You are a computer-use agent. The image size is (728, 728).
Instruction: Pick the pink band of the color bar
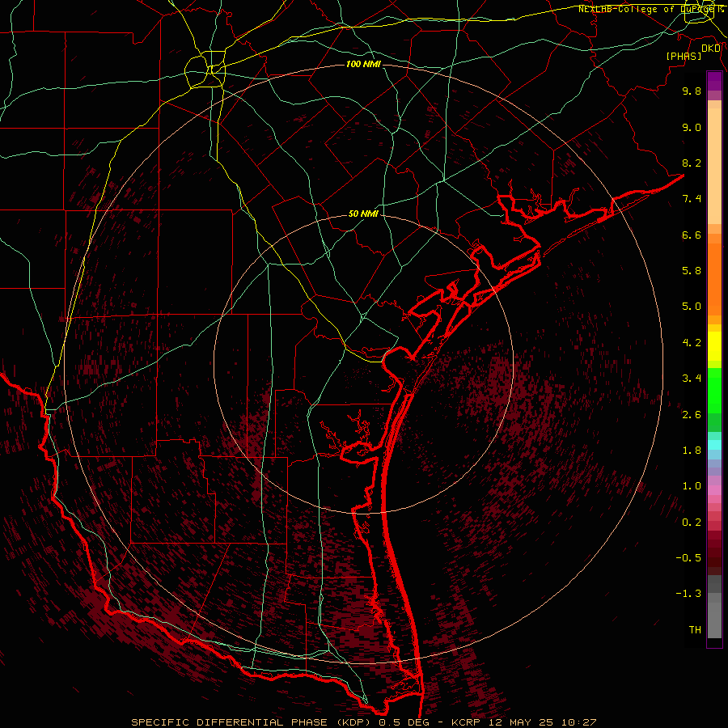coord(714,490)
